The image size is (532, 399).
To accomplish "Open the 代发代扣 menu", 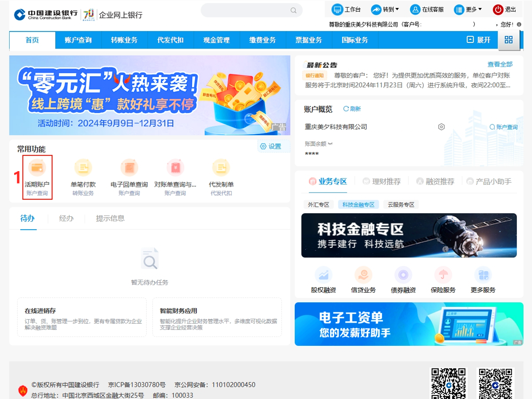I will pyautogui.click(x=170, y=40).
